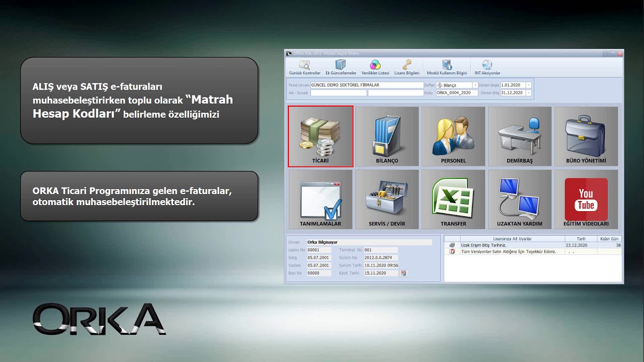
Task: Open the Dönem Bitiş date dropdown
Action: pos(528,93)
